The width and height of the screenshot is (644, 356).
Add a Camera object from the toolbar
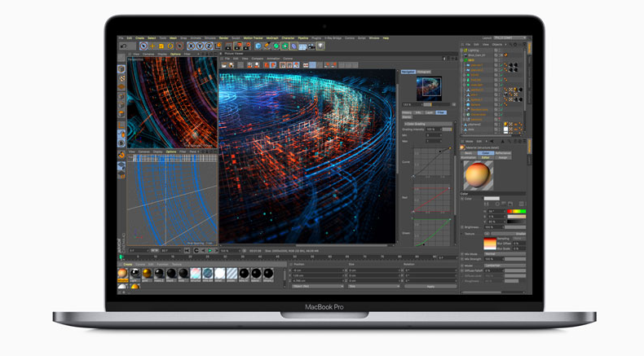(x=311, y=46)
